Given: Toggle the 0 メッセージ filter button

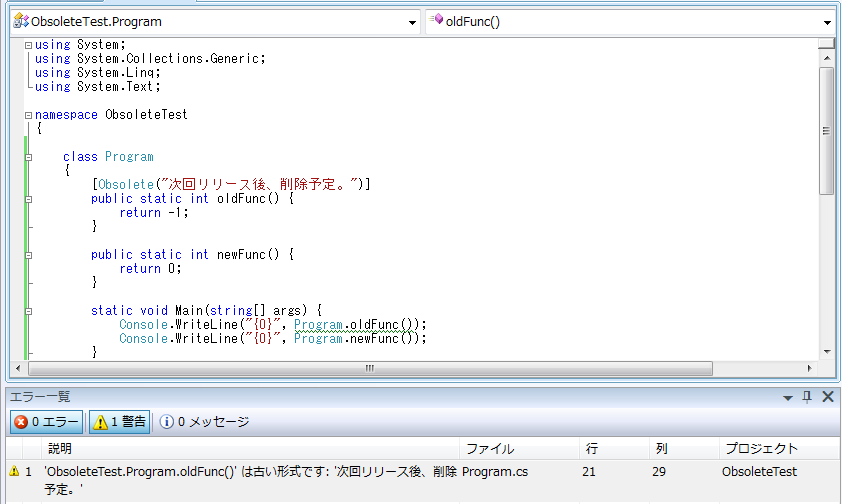Looking at the screenshot, I should pyautogui.click(x=205, y=422).
